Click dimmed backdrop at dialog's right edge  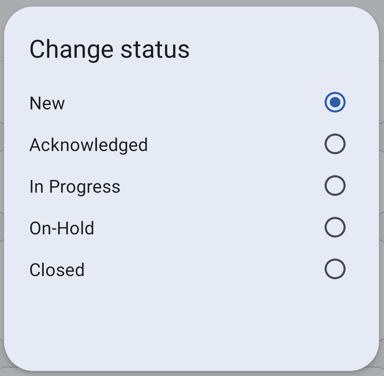tap(382, 187)
